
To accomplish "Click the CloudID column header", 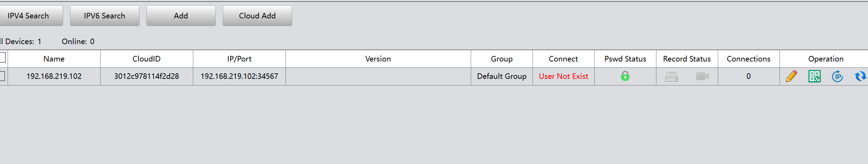I will 147,59.
